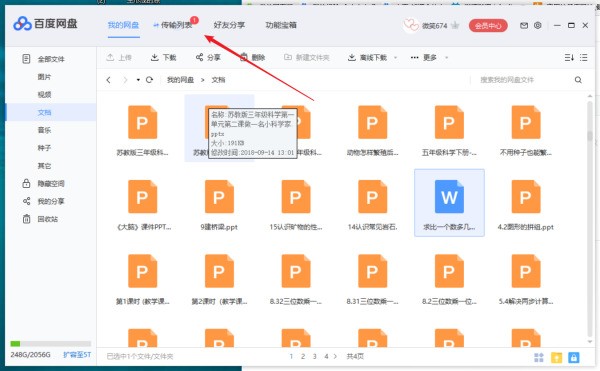Click the vertical scrollbar of file list
Screen dimensions: 600x371
(590, 218)
